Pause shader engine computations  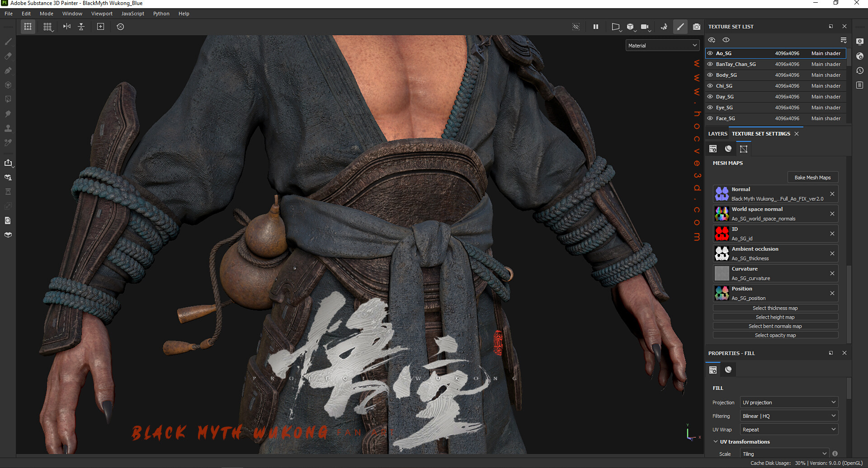coord(595,27)
